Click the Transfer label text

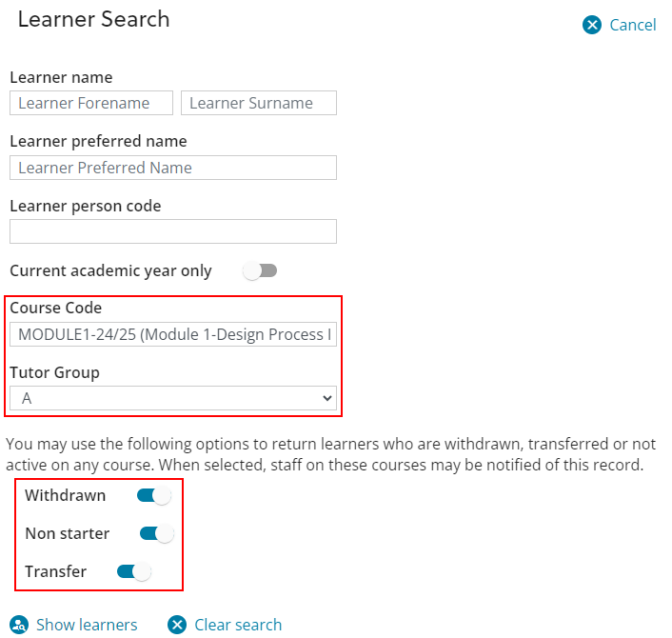tap(56, 571)
